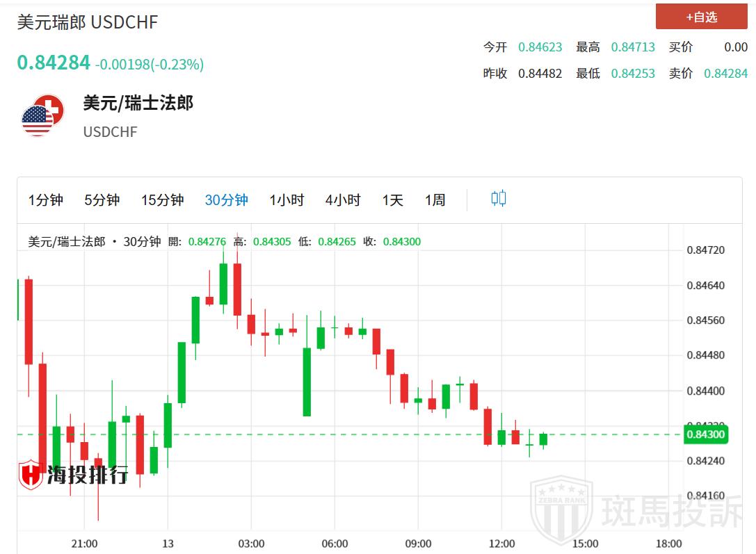Switch chart to 1小时 interval
Screen dimensions: 756x554
point(287,200)
